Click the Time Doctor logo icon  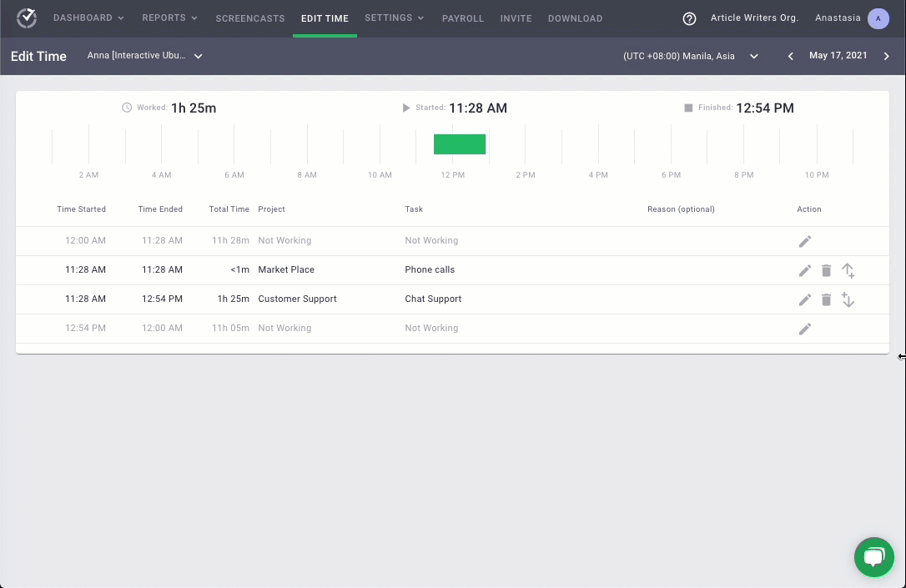point(27,18)
